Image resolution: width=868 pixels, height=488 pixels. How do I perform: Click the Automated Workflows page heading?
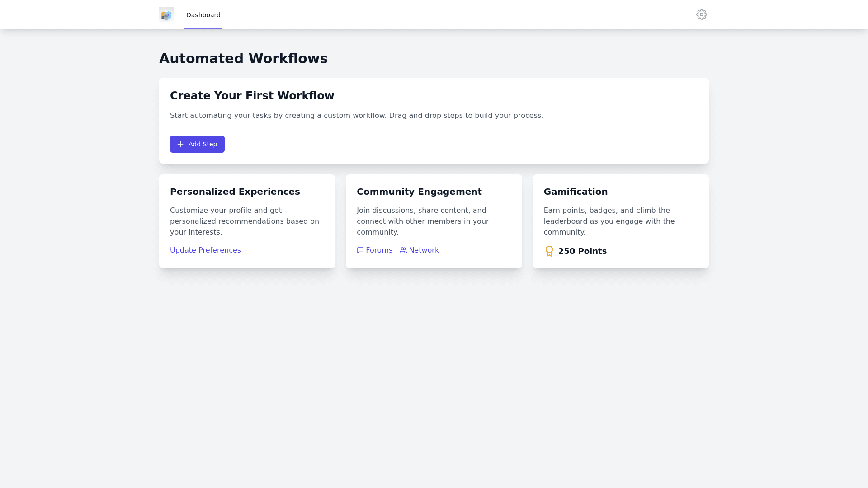pyautogui.click(x=243, y=59)
